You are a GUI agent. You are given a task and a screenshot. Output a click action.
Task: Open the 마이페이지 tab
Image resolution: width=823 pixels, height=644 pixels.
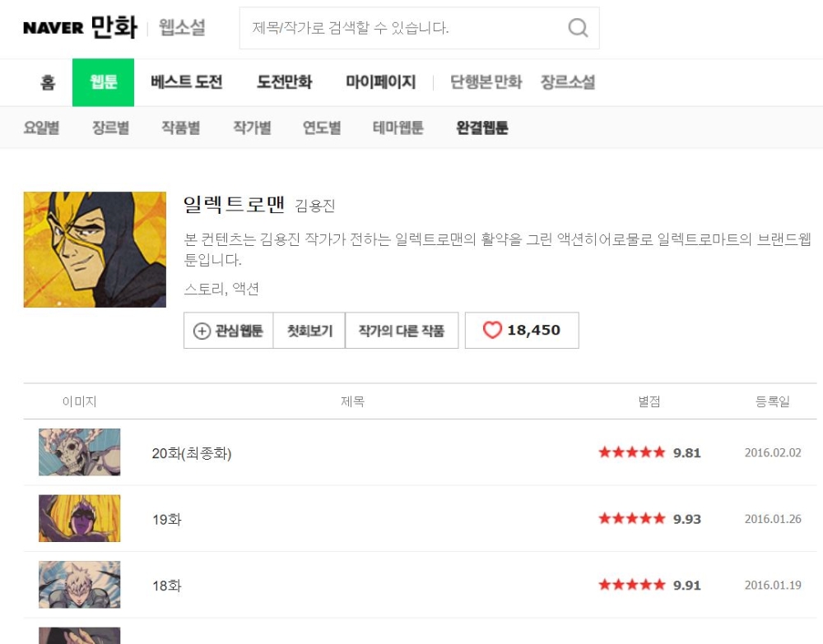click(380, 82)
